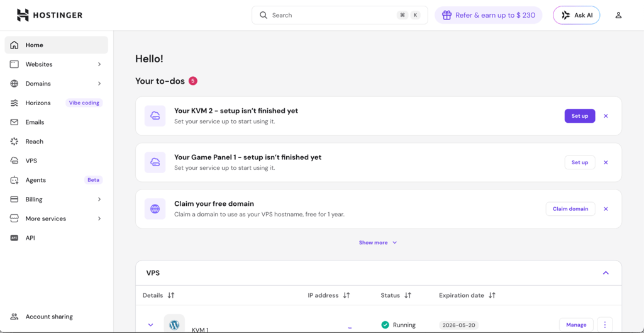
Task: Click the Agents robot icon
Action: pos(14,180)
